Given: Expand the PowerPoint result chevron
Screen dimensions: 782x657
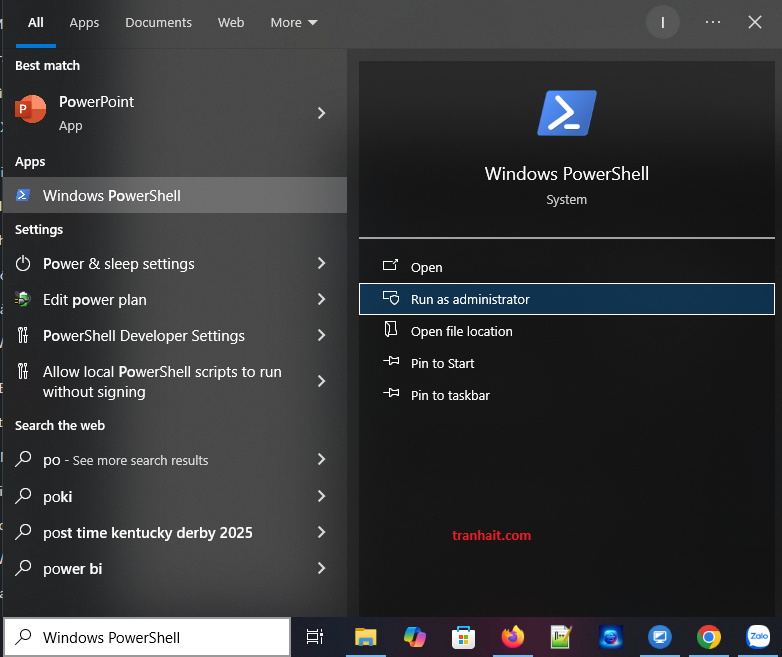Looking at the screenshot, I should click(322, 113).
